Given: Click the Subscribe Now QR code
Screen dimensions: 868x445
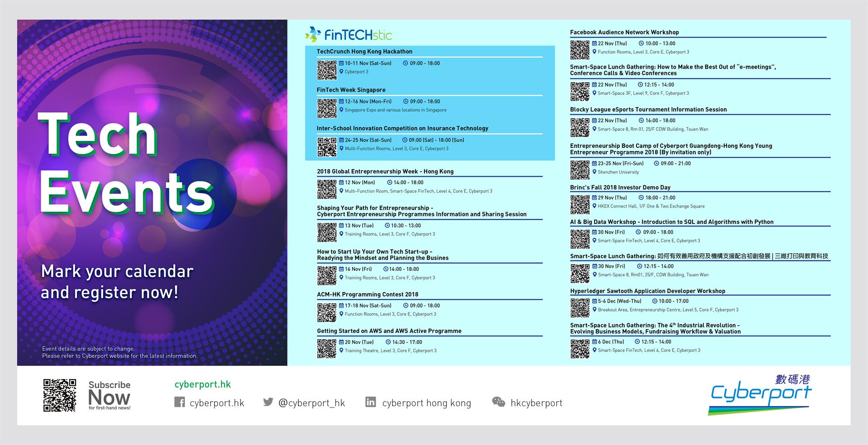Looking at the screenshot, I should pos(60,395).
